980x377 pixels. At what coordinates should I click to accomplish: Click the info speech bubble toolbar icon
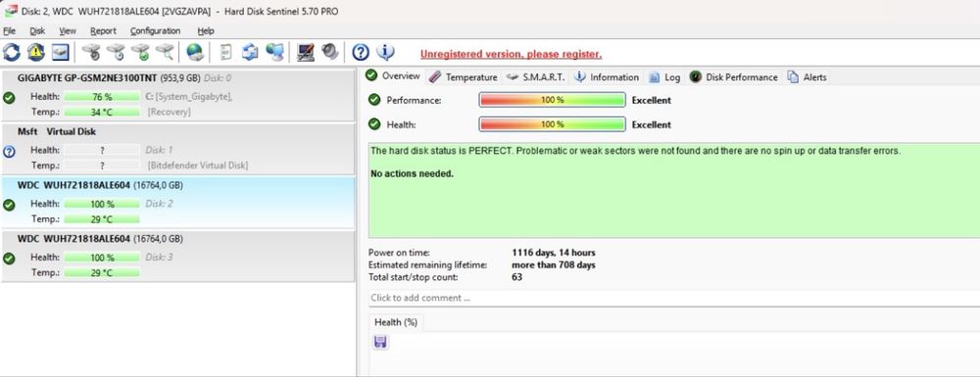coord(385,52)
